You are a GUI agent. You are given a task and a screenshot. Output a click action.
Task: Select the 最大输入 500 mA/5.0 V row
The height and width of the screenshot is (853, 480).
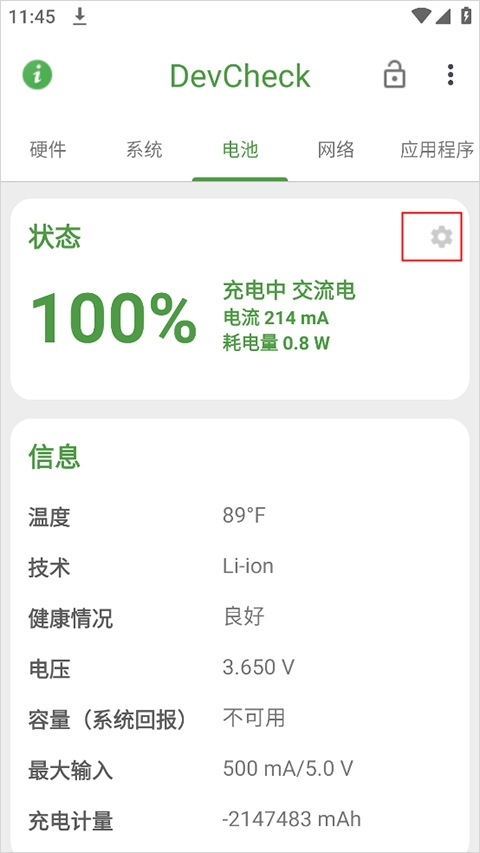240,770
